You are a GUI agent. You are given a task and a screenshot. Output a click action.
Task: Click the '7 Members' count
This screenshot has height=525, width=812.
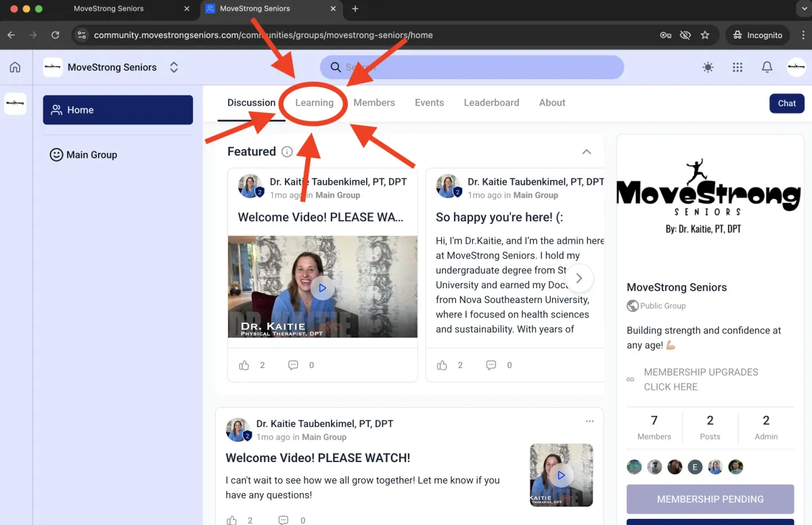coord(654,428)
